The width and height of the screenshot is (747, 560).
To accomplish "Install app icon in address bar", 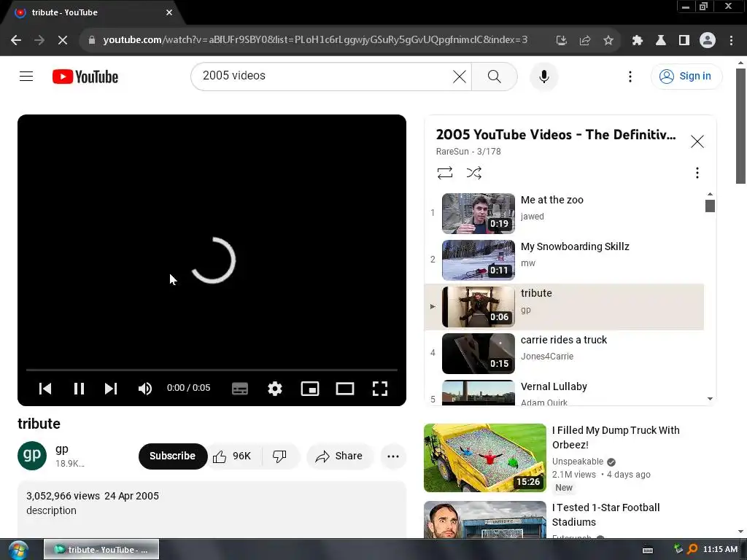I will coord(561,40).
